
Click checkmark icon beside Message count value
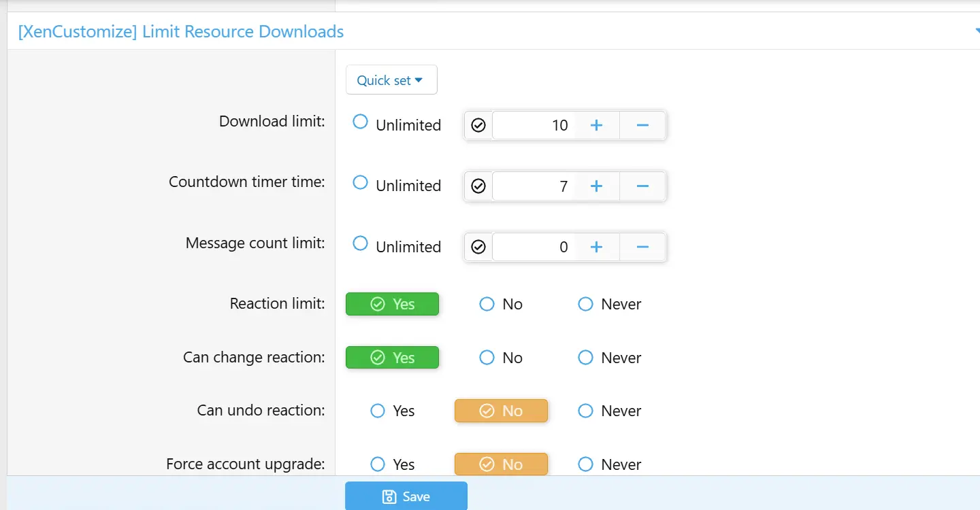[478, 248]
